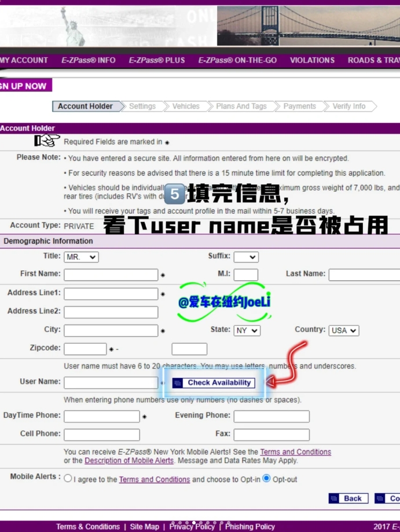Open the Title dropdown showing MR.
Viewport: 400px width, 532px height.
[82, 257]
